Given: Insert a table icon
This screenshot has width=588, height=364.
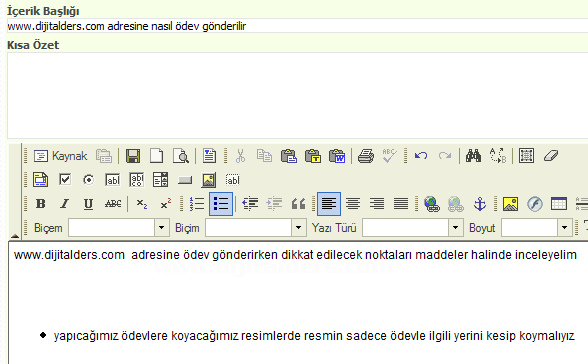Looking at the screenshot, I should coord(559,204).
